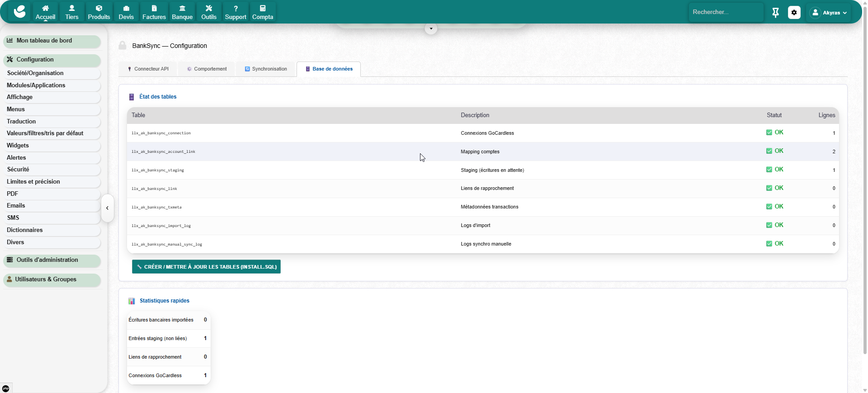868x393 pixels.
Task: Collapse the left sidebar with chevron
Action: [107, 208]
